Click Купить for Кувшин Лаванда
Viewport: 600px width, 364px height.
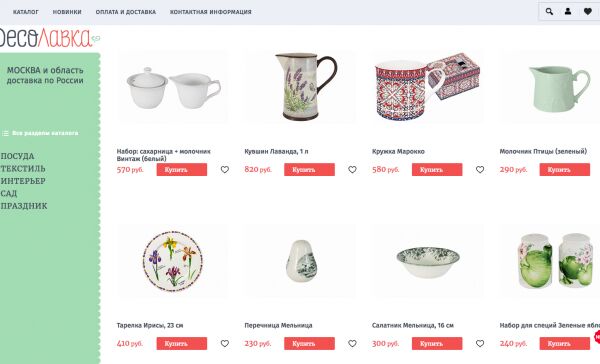[309, 170]
